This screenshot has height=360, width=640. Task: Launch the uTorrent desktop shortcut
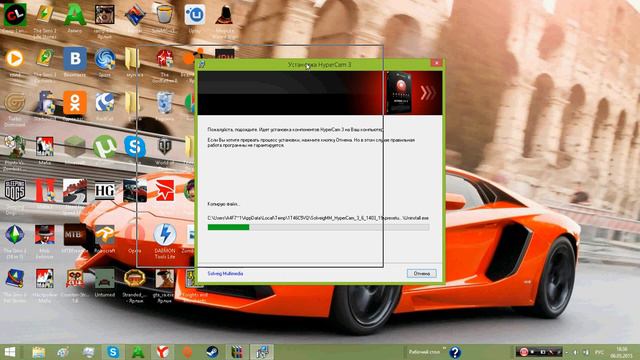click(x=105, y=147)
